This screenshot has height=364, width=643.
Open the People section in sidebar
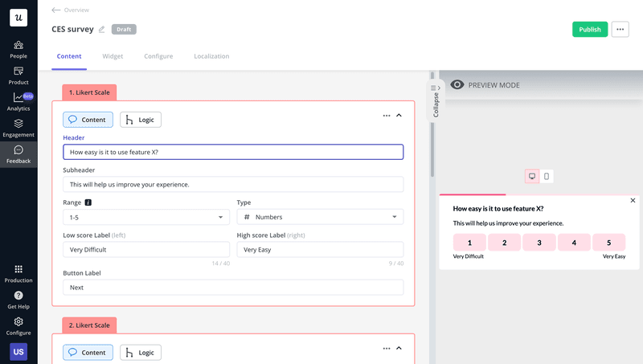18,49
